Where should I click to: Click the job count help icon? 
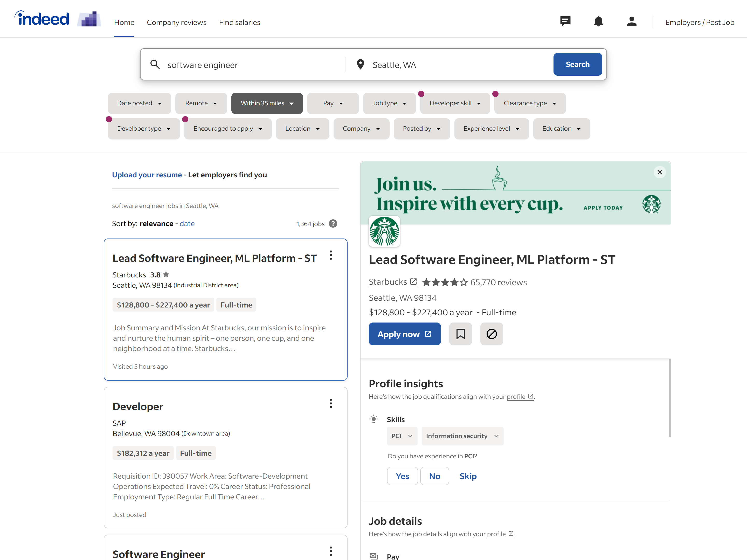click(x=333, y=223)
